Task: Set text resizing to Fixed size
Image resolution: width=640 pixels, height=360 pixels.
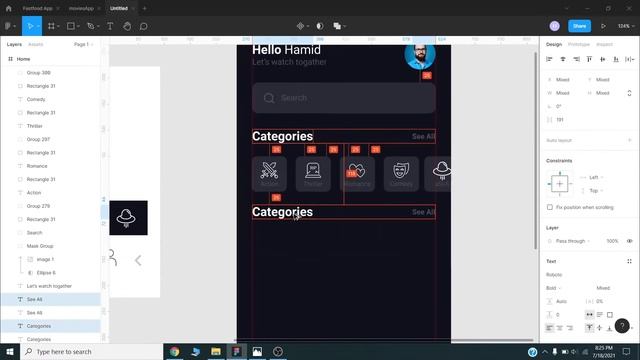Action: click(x=610, y=315)
